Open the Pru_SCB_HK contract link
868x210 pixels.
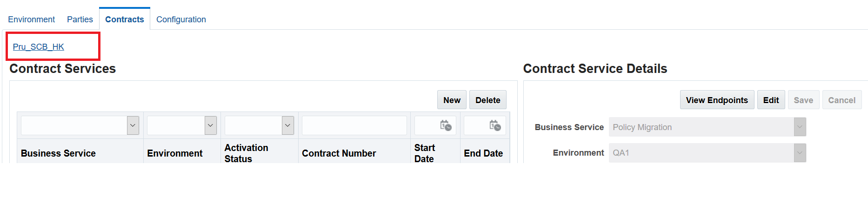[39, 47]
